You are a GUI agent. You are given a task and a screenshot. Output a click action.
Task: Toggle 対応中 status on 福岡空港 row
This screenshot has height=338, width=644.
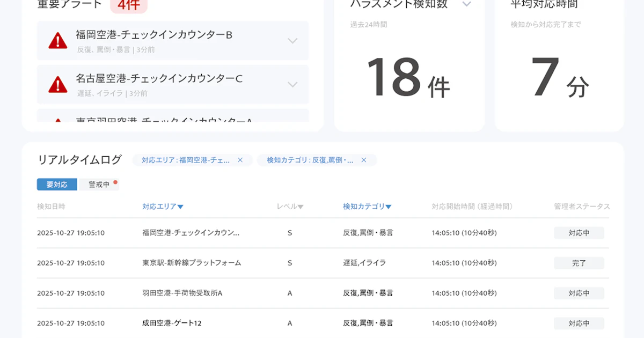click(x=579, y=233)
